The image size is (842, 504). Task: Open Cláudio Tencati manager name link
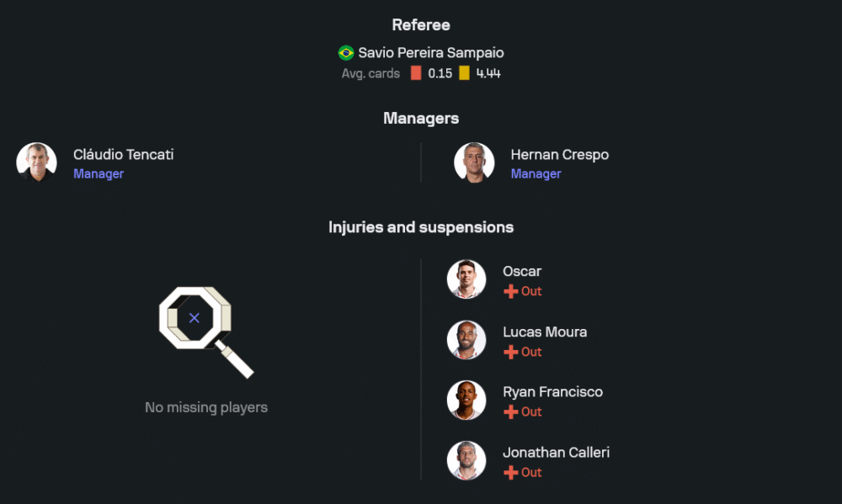click(x=124, y=155)
